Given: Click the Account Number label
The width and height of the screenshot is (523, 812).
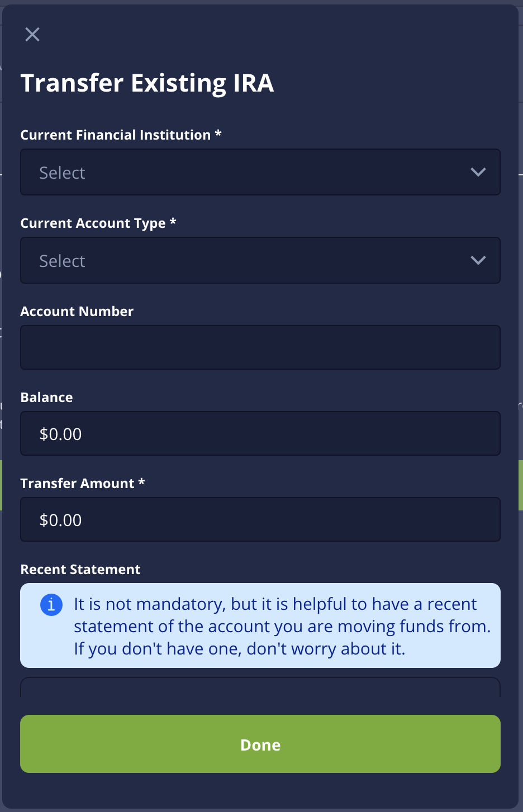Looking at the screenshot, I should (77, 312).
